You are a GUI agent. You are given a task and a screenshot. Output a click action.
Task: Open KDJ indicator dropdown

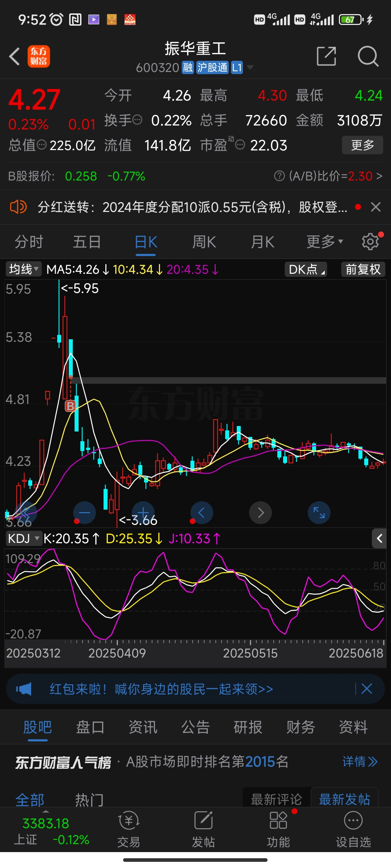tap(24, 539)
